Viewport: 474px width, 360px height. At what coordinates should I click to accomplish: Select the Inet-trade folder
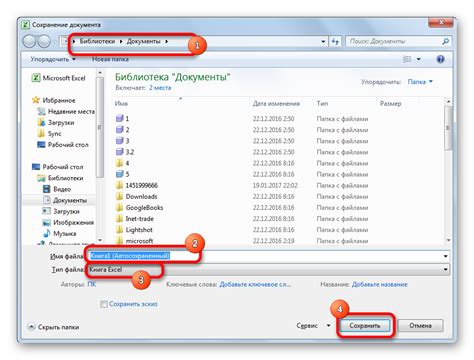click(x=135, y=219)
